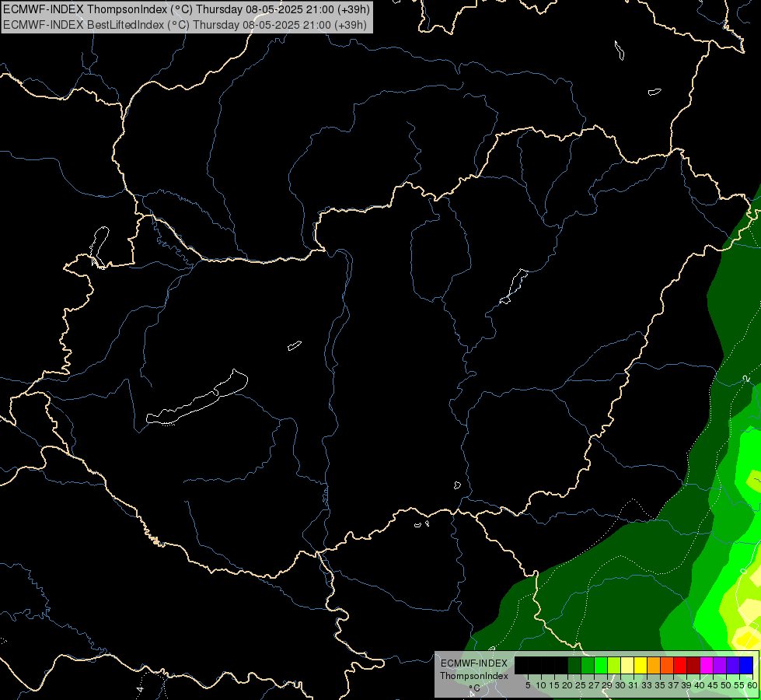Click the legend value 50
This screenshot has width=761, height=700.
tap(725, 685)
